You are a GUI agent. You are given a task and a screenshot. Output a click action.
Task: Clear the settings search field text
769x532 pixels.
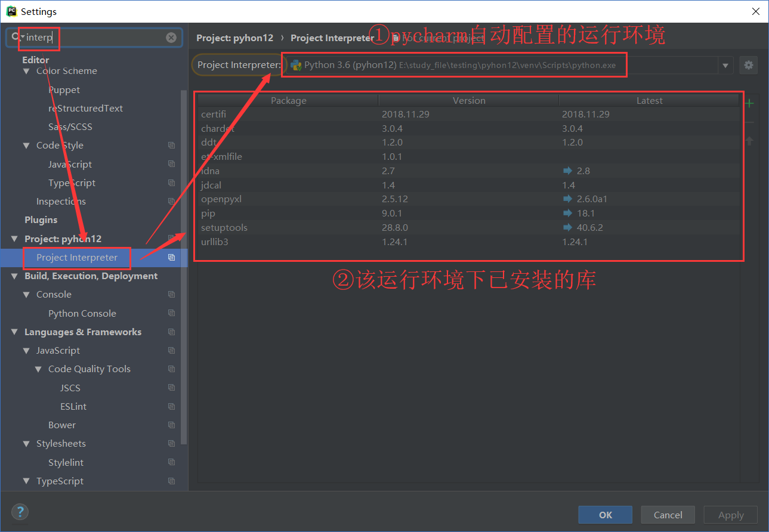pos(171,38)
